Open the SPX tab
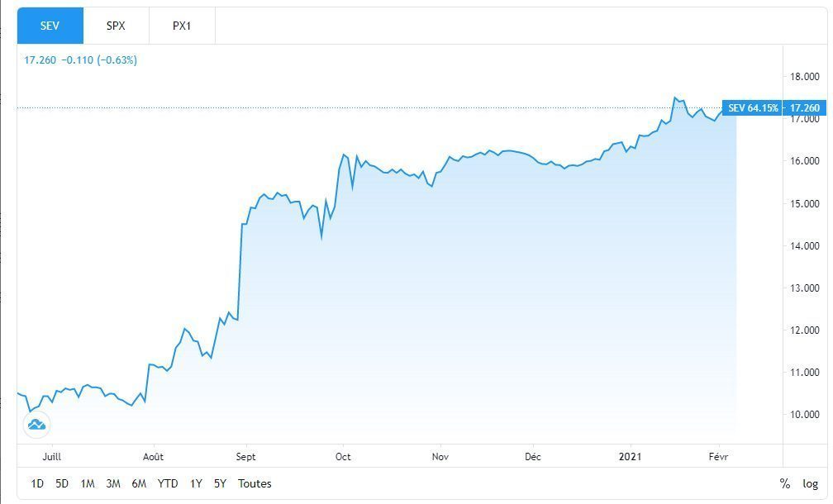Image resolution: width=833 pixels, height=504 pixels. tap(116, 26)
